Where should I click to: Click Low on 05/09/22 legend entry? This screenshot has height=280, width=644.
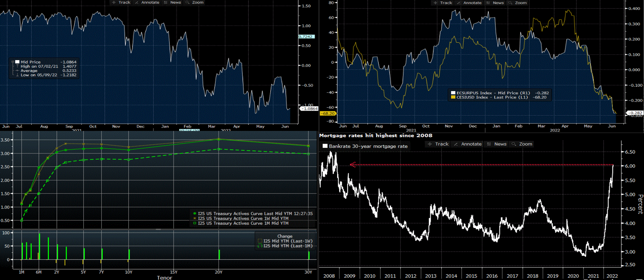pos(39,75)
